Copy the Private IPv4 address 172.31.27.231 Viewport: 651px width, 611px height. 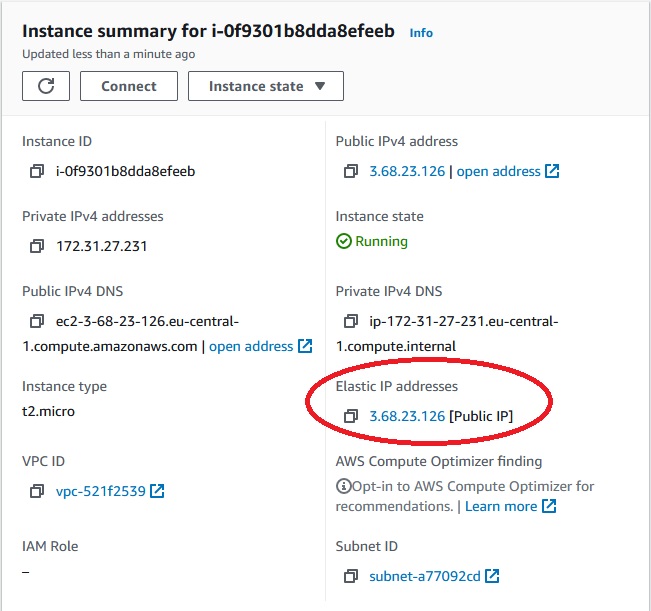click(x=37, y=246)
